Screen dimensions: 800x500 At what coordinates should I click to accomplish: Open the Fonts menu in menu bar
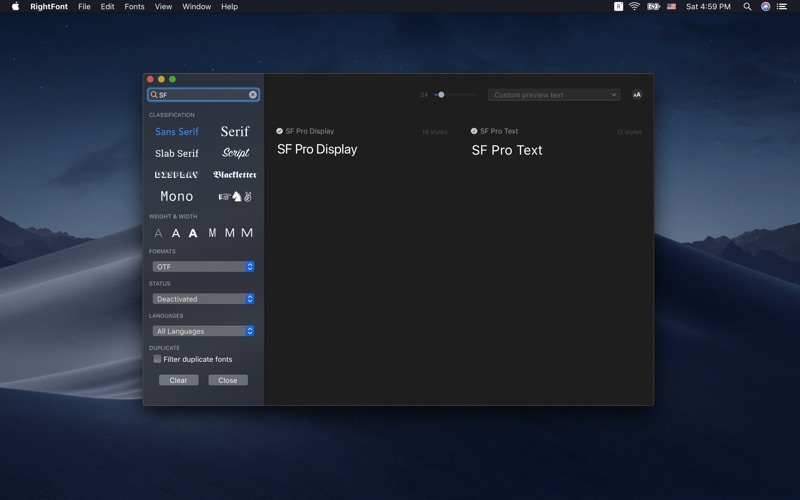(134, 7)
